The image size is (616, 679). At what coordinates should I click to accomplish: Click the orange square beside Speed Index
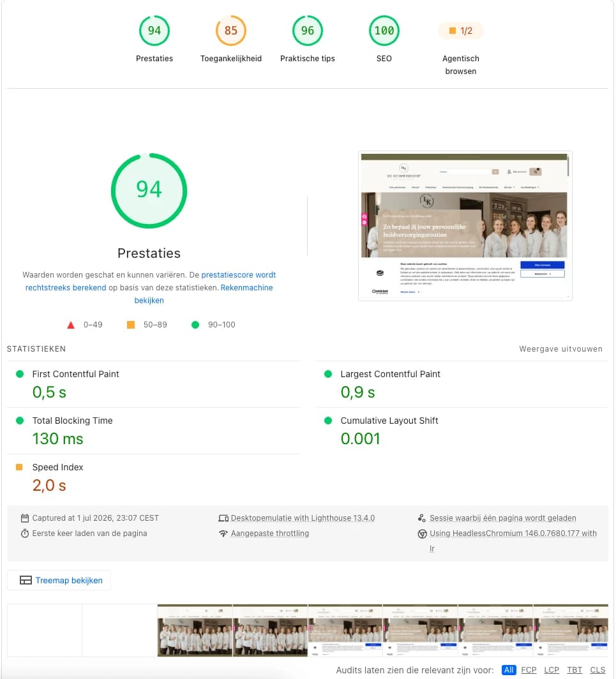19,467
